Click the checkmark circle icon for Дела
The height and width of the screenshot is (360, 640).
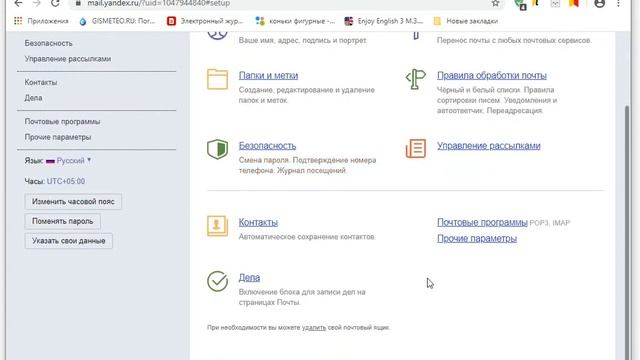pyautogui.click(x=217, y=281)
